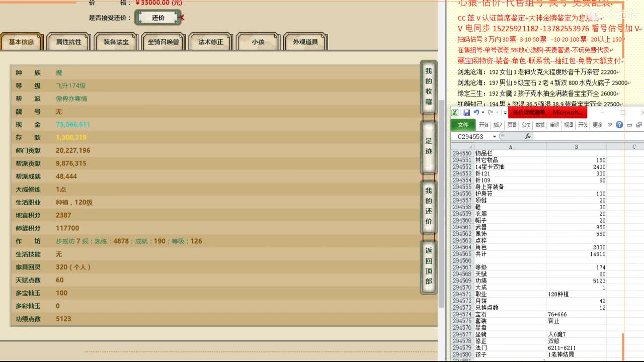
Task: Open Excel Help via the blue question mark icon
Action: (619, 125)
